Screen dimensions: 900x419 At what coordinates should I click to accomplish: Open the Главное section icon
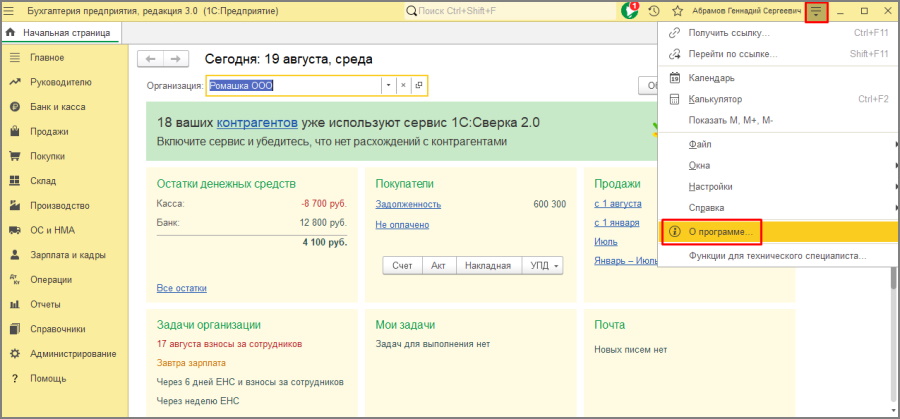(x=15, y=58)
